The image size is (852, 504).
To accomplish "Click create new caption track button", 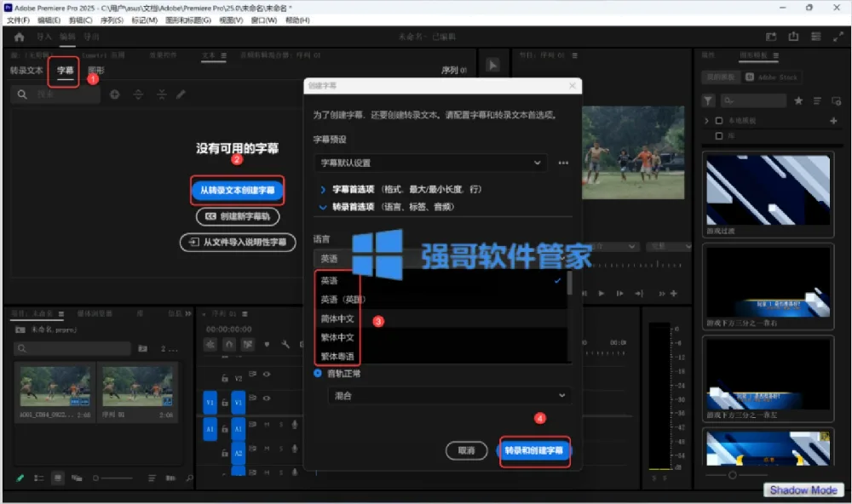I will click(x=238, y=216).
